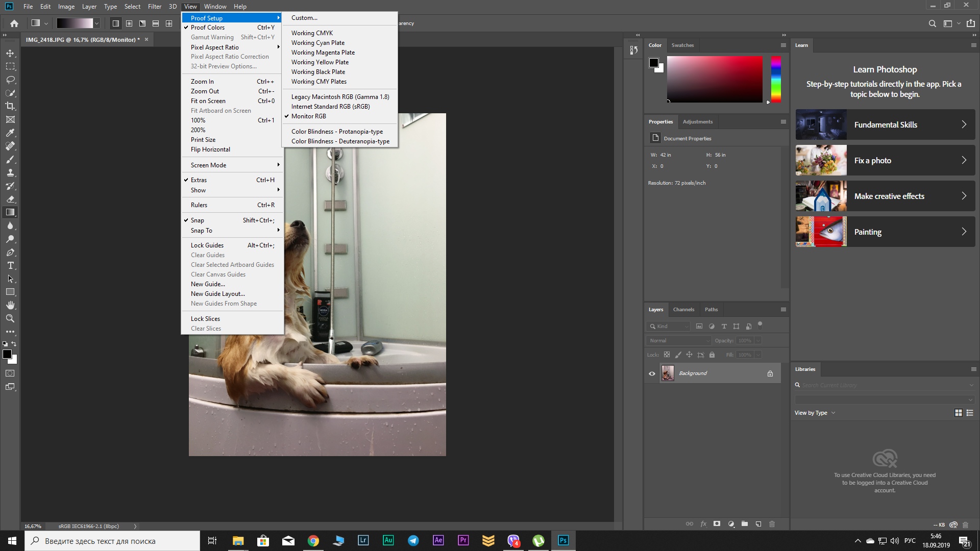
Task: Select the Hand tool
Action: (x=10, y=305)
